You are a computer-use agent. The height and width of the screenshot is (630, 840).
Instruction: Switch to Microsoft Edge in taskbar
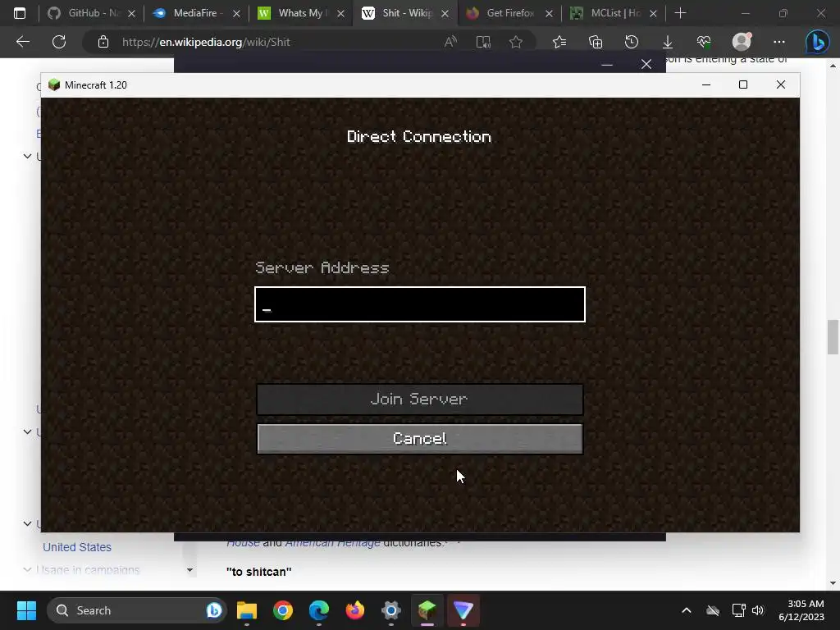tap(319, 610)
